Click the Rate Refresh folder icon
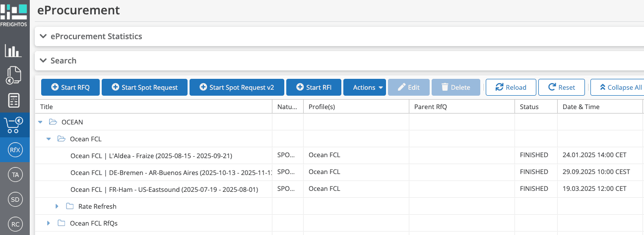 click(x=70, y=206)
